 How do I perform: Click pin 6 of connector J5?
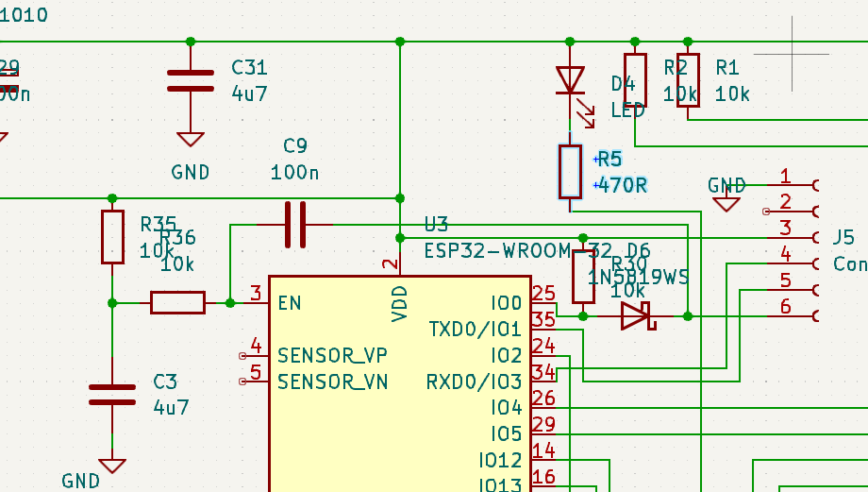tap(785, 307)
